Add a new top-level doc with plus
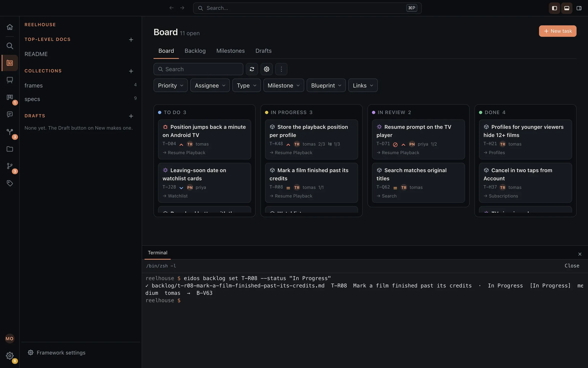This screenshot has width=588, height=368. point(131,40)
